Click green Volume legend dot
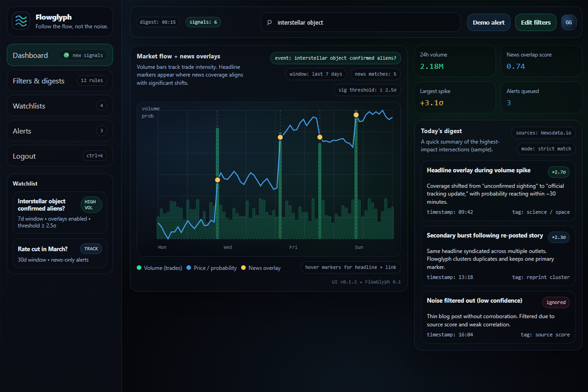 point(139,268)
